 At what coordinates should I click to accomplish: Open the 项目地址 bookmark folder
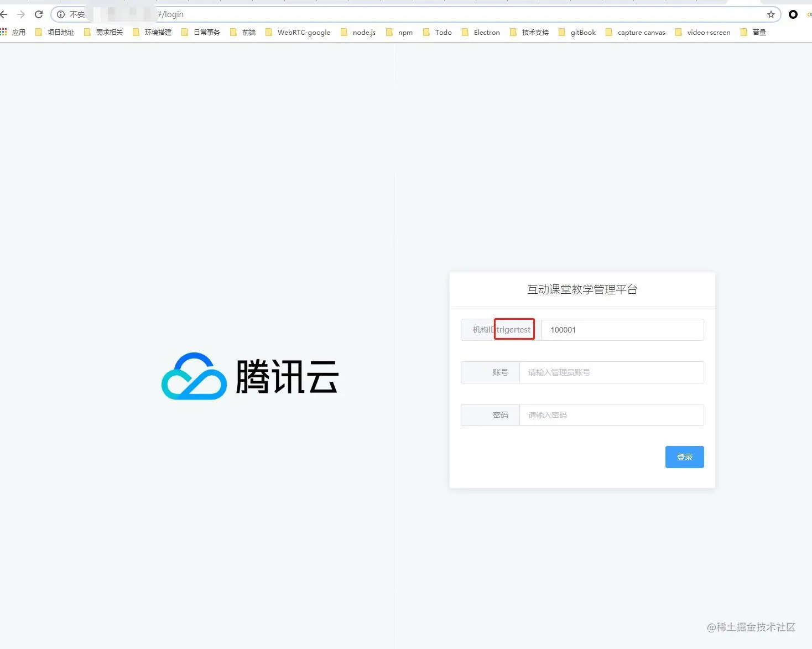click(55, 32)
